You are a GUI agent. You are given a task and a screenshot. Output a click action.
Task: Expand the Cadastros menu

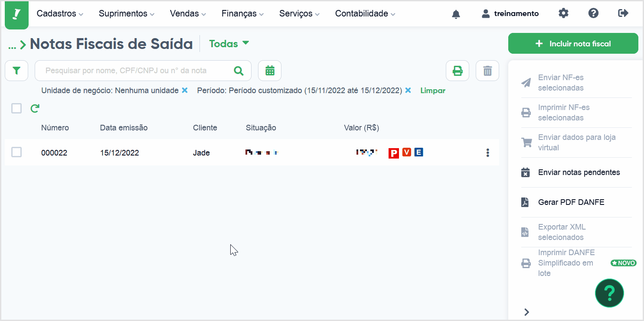60,14
